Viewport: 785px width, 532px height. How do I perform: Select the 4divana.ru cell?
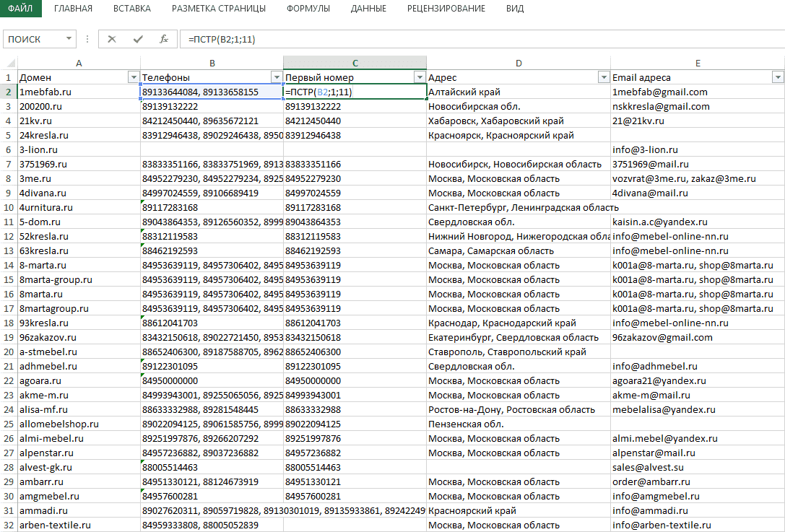click(79, 193)
